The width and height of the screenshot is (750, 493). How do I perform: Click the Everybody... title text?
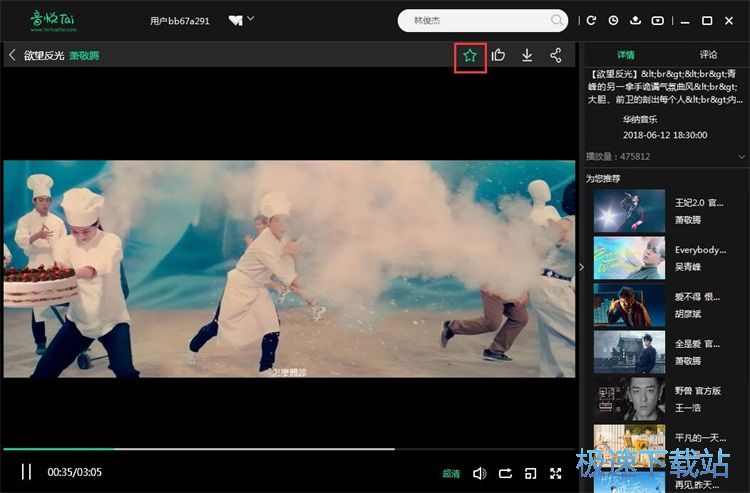(x=700, y=250)
